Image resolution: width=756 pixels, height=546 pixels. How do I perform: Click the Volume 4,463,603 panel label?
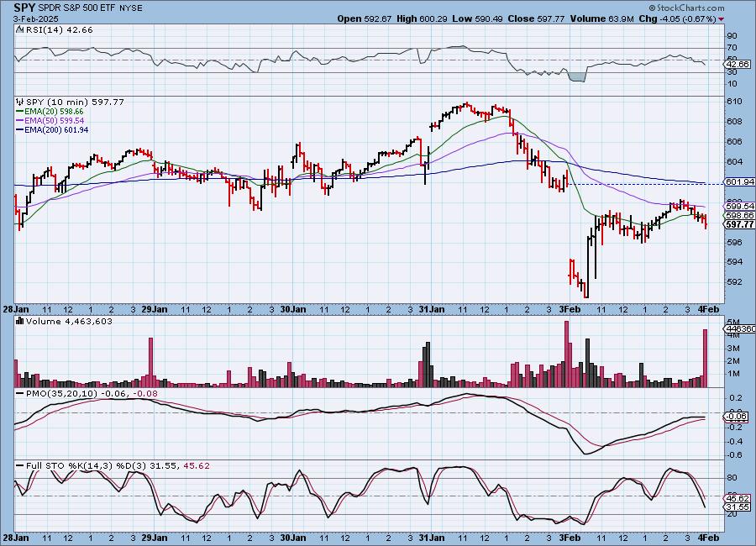[x=69, y=321]
